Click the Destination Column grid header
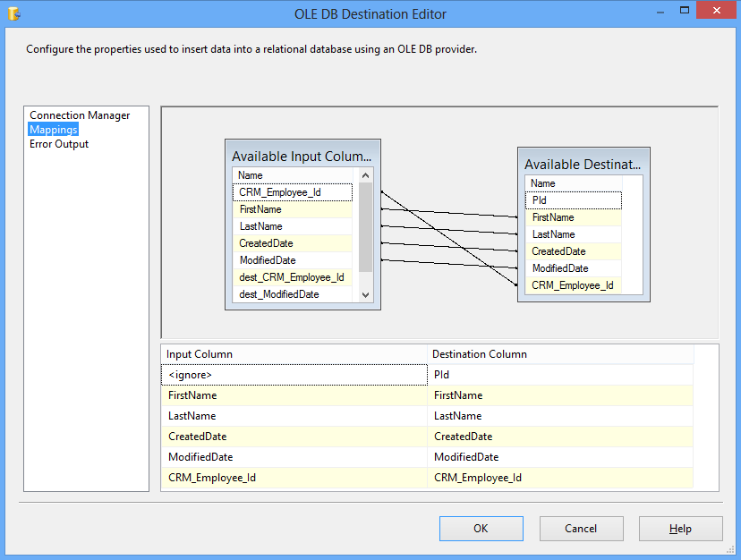This screenshot has height=560, width=741. pyautogui.click(x=560, y=354)
